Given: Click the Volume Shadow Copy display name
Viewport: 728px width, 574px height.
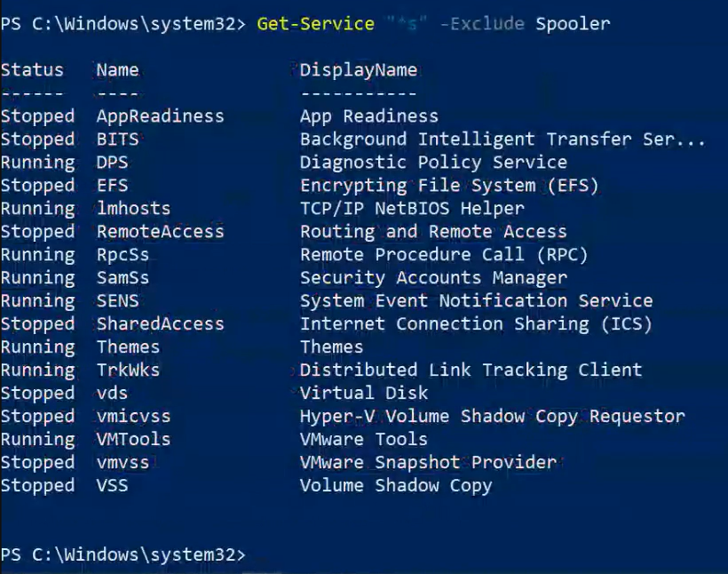Looking at the screenshot, I should click(395, 486).
